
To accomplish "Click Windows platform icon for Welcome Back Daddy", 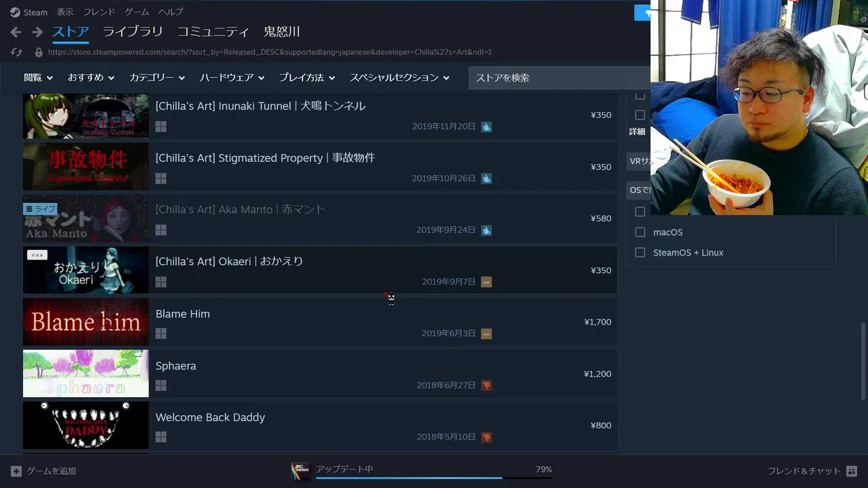I will pyautogui.click(x=161, y=437).
